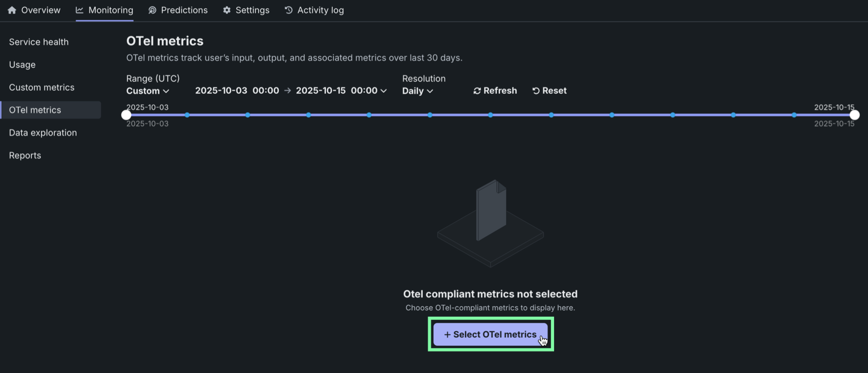Image resolution: width=868 pixels, height=373 pixels.
Task: Expand the Daily resolution dropdown
Action: click(417, 91)
